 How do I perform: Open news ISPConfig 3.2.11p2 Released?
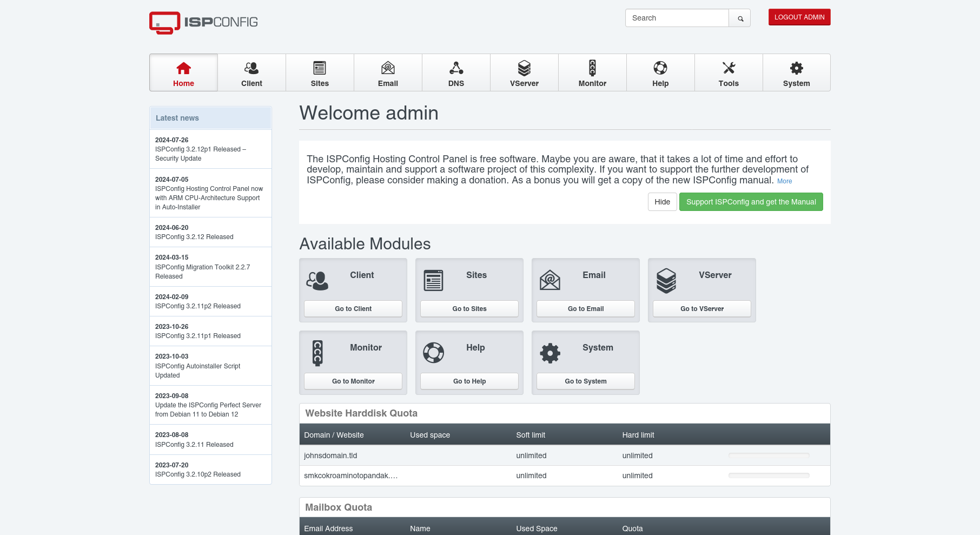(210, 302)
